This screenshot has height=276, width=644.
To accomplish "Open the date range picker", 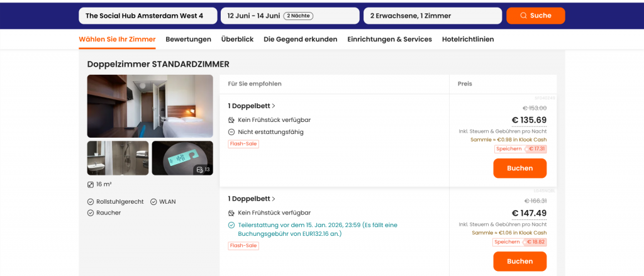I will [x=289, y=16].
